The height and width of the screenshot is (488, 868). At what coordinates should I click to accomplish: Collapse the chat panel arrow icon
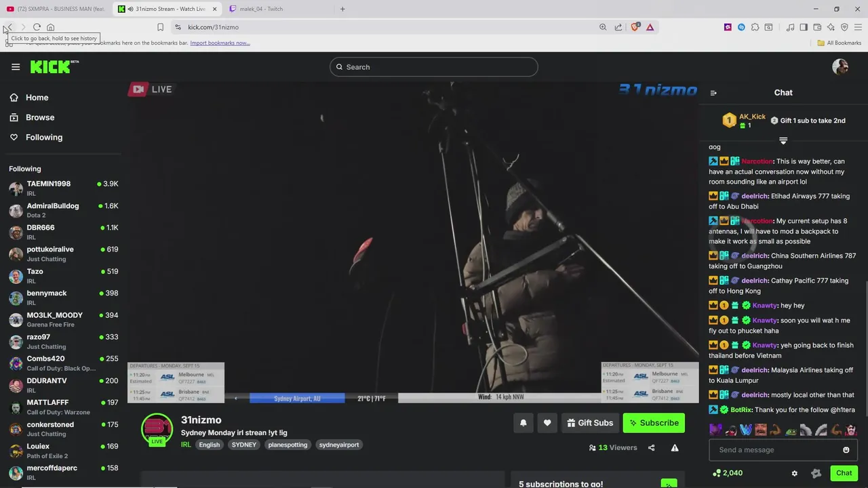coord(713,93)
